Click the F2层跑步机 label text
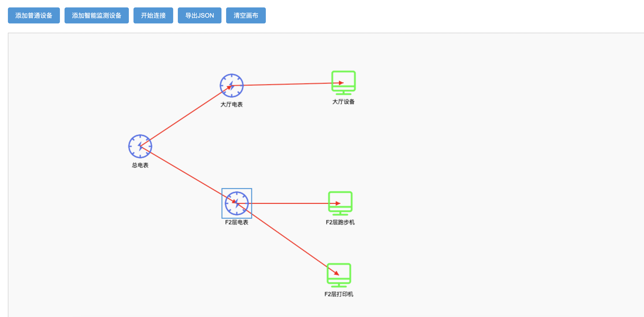This screenshot has width=644, height=317. [x=340, y=222]
